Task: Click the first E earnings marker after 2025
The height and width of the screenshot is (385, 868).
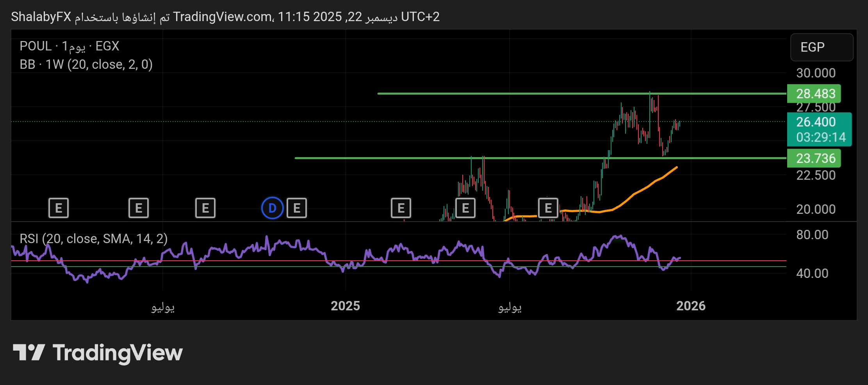Action: coord(401,208)
